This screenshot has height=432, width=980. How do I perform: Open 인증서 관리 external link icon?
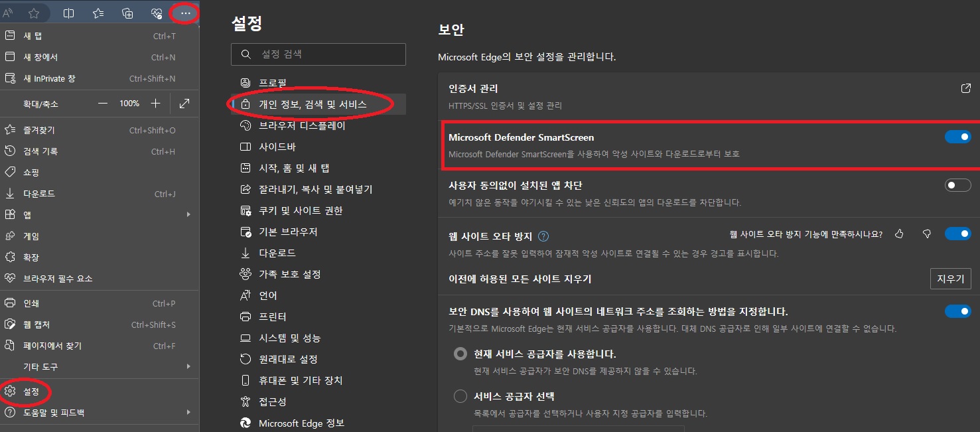(x=966, y=88)
